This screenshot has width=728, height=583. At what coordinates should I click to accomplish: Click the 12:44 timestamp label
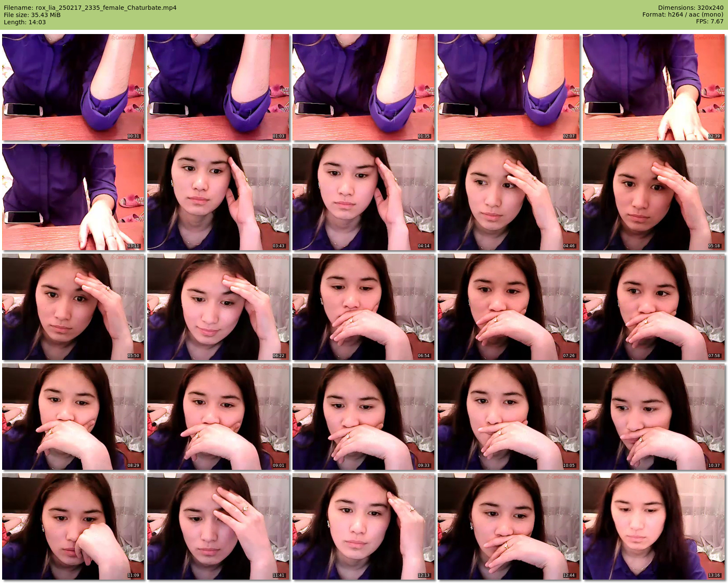click(x=569, y=575)
